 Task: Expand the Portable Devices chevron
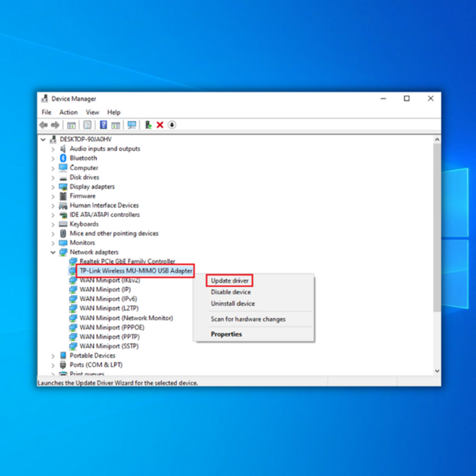53,356
